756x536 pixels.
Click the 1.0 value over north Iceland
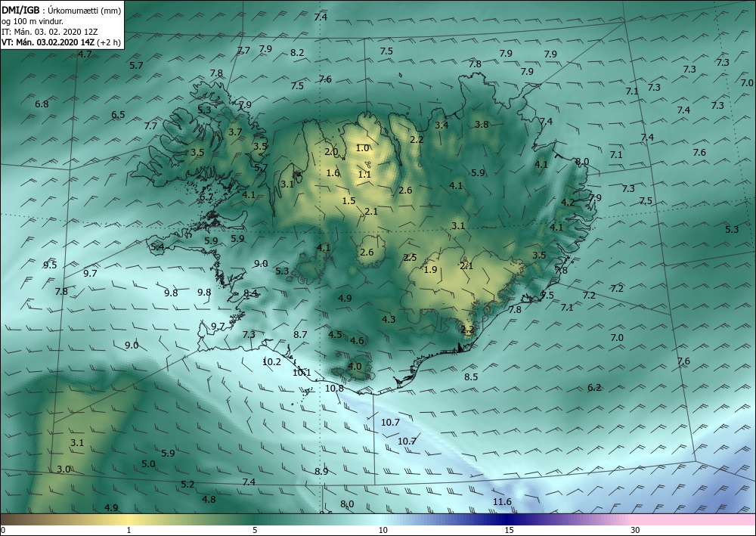(362, 148)
